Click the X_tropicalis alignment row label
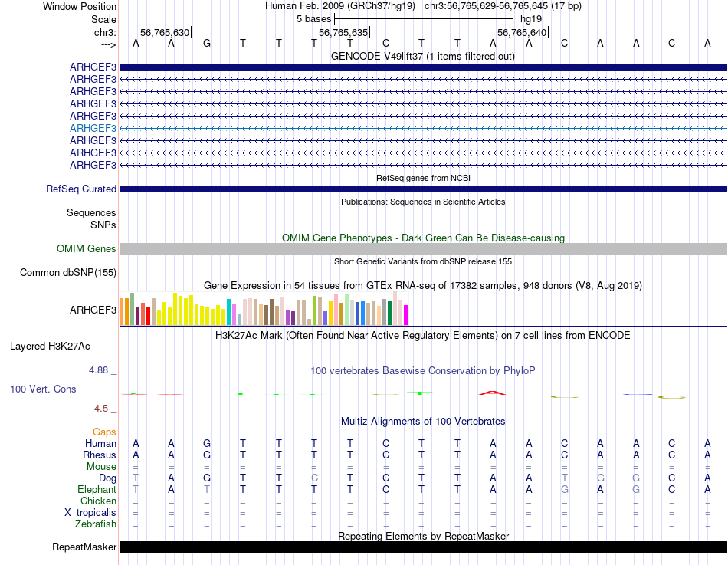Screen dimensions: 728x565 90,513
